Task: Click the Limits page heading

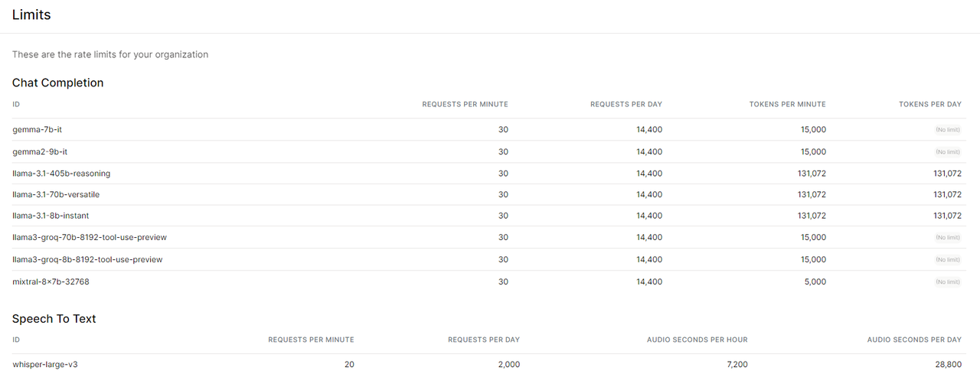Action: tap(31, 15)
